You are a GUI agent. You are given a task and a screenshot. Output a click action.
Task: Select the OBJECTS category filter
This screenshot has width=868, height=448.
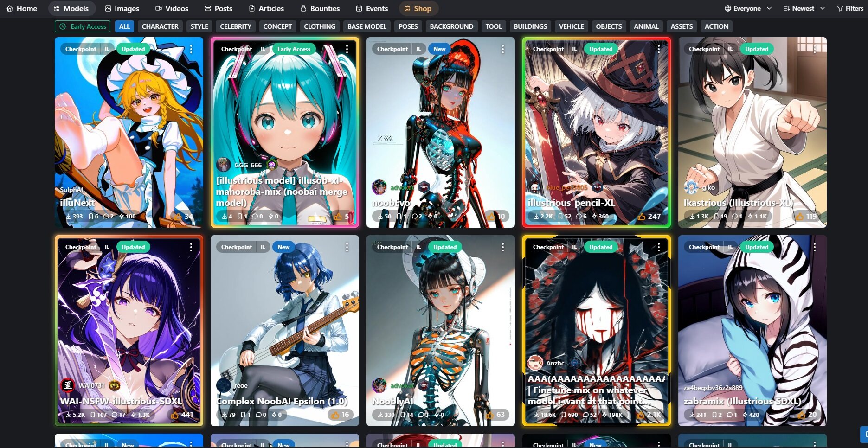[609, 26]
